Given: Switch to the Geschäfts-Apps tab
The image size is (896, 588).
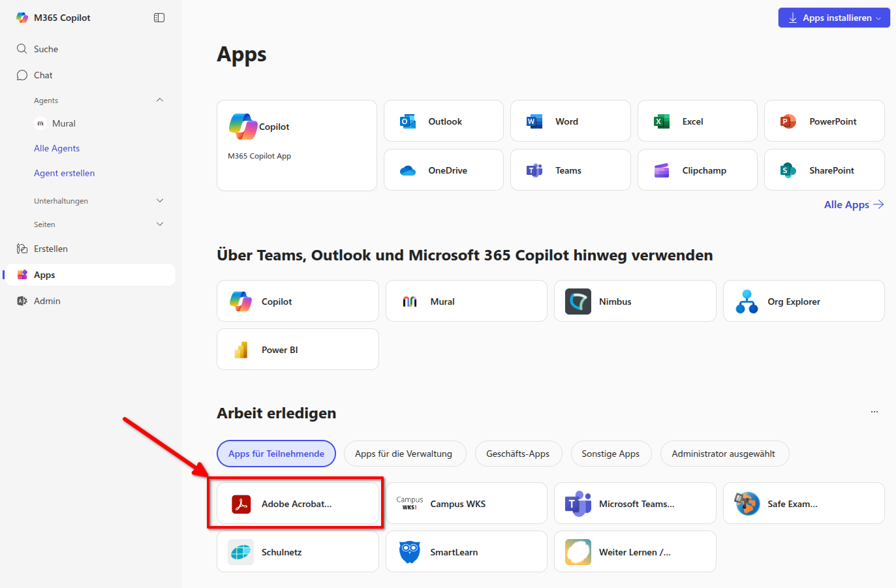Looking at the screenshot, I should point(518,454).
